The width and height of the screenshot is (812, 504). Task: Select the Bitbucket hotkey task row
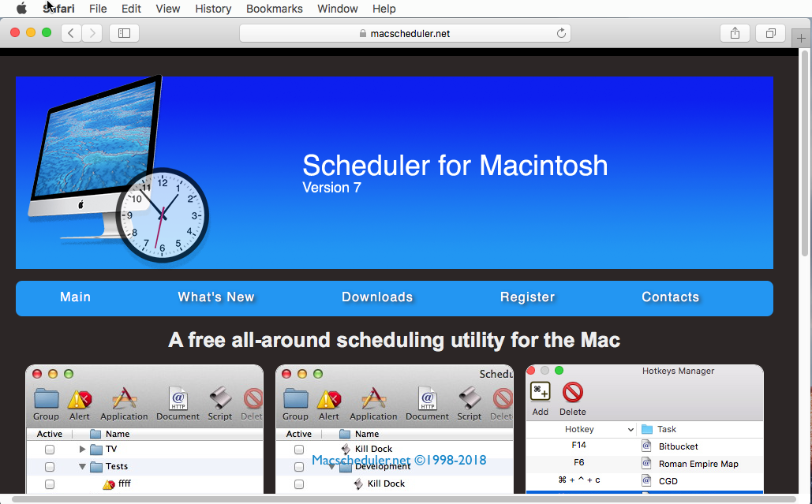pyautogui.click(x=645, y=446)
